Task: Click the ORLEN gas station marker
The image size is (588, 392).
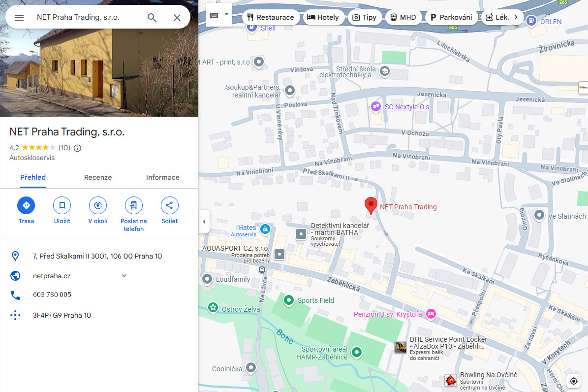Action: [531, 21]
